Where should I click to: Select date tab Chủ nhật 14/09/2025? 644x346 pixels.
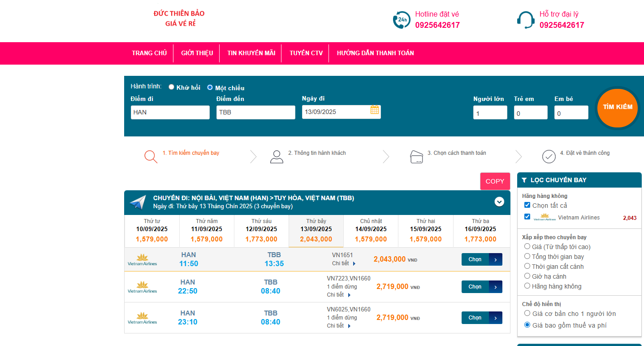371,231
